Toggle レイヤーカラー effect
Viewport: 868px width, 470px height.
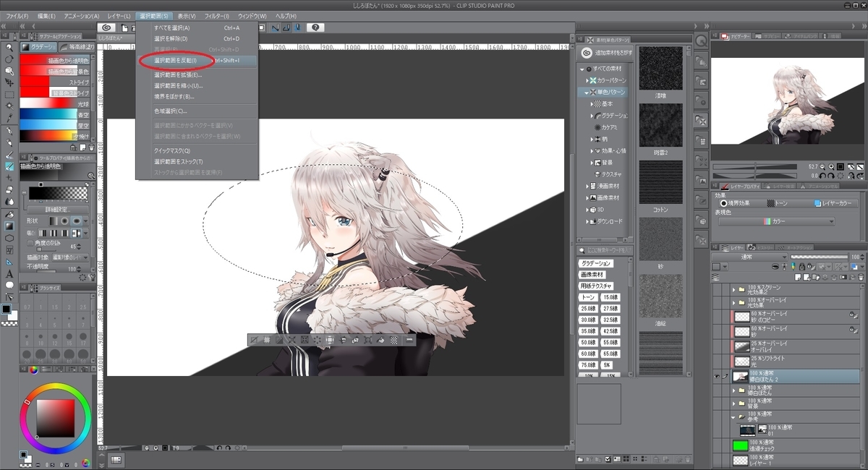point(833,203)
